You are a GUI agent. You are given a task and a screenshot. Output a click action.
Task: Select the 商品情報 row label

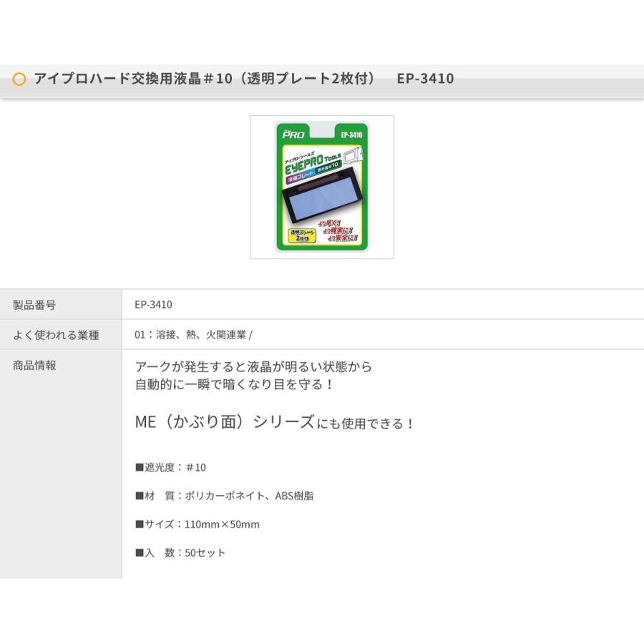tap(34, 365)
